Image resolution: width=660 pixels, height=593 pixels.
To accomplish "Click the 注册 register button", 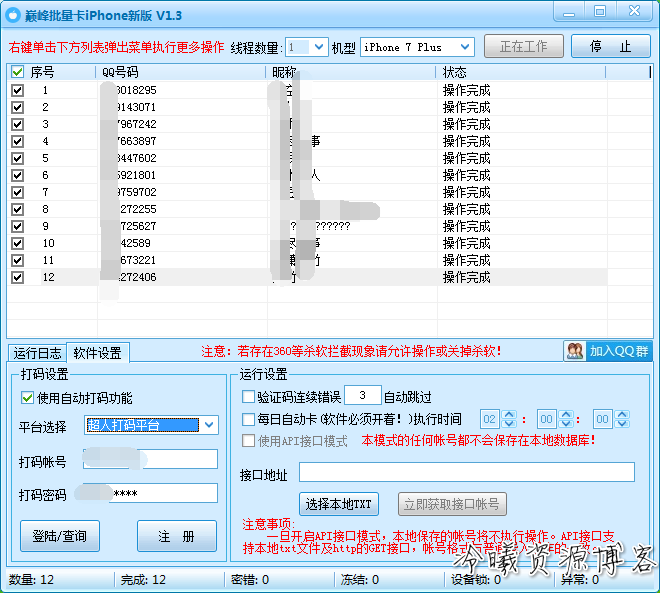I will tap(177, 536).
